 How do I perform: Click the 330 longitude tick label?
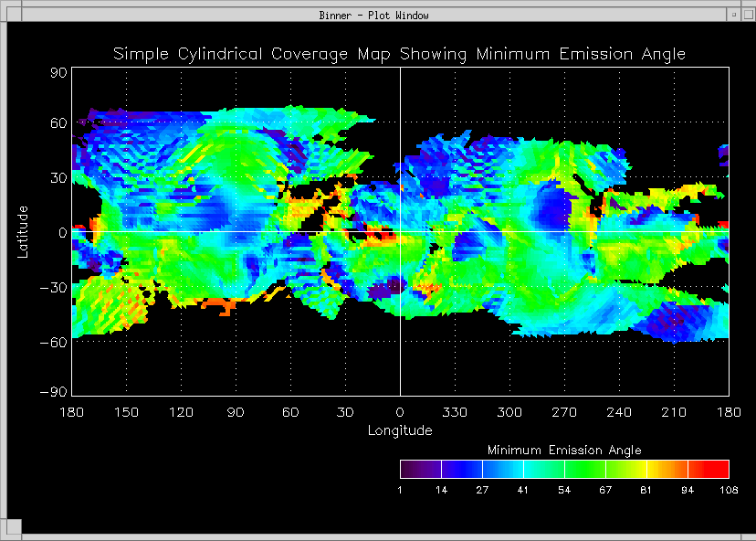click(x=455, y=413)
